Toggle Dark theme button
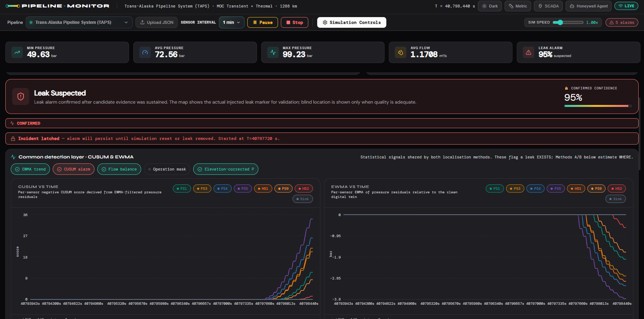Image resolution: width=644 pixels, height=319 pixels. (x=490, y=6)
